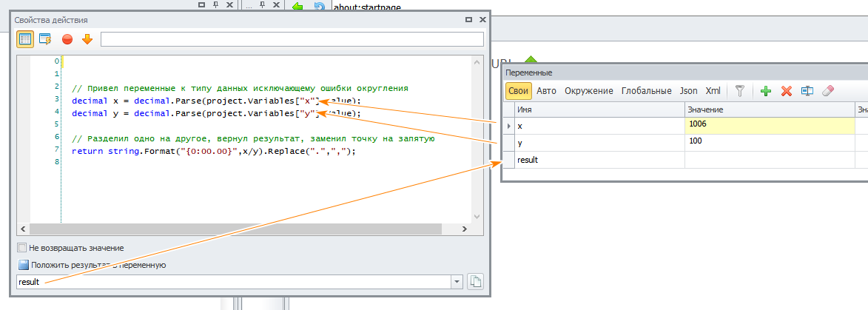The height and width of the screenshot is (310, 868).
Task: Click the window icon with lightning bolt
Action: pos(45,39)
